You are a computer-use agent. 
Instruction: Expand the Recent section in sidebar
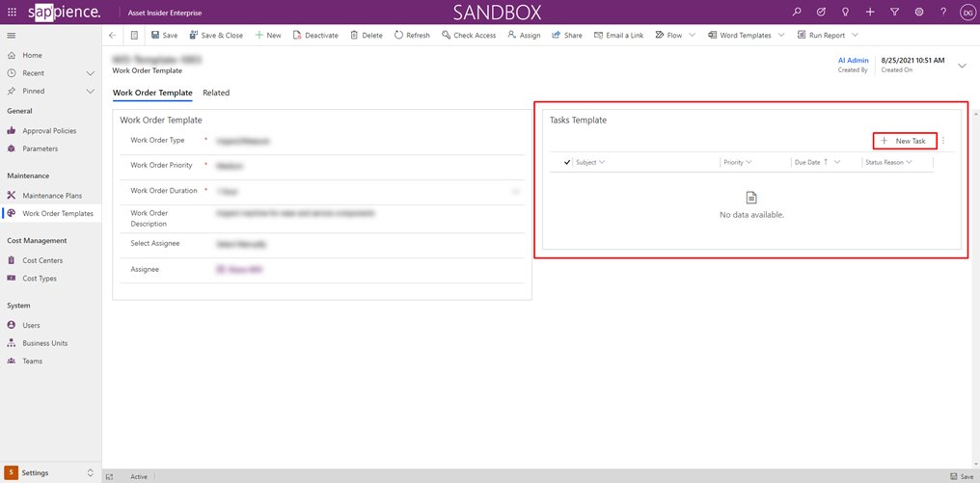point(91,73)
